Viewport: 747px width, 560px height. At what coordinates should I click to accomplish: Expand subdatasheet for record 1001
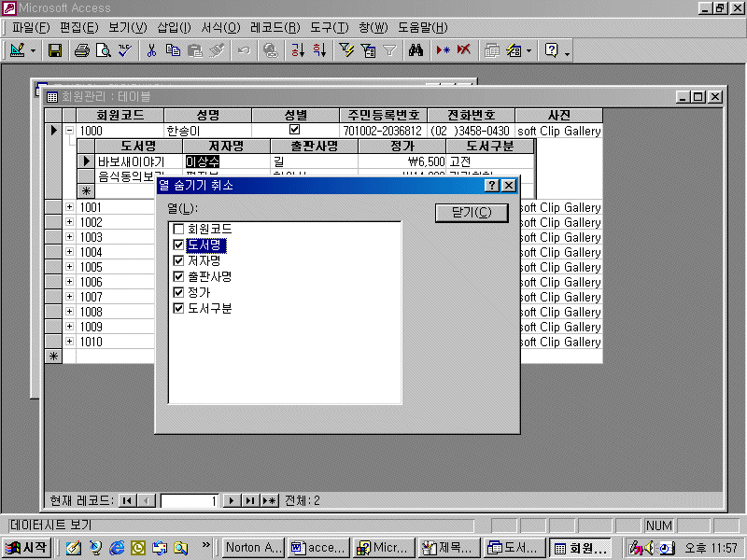[x=69, y=206]
